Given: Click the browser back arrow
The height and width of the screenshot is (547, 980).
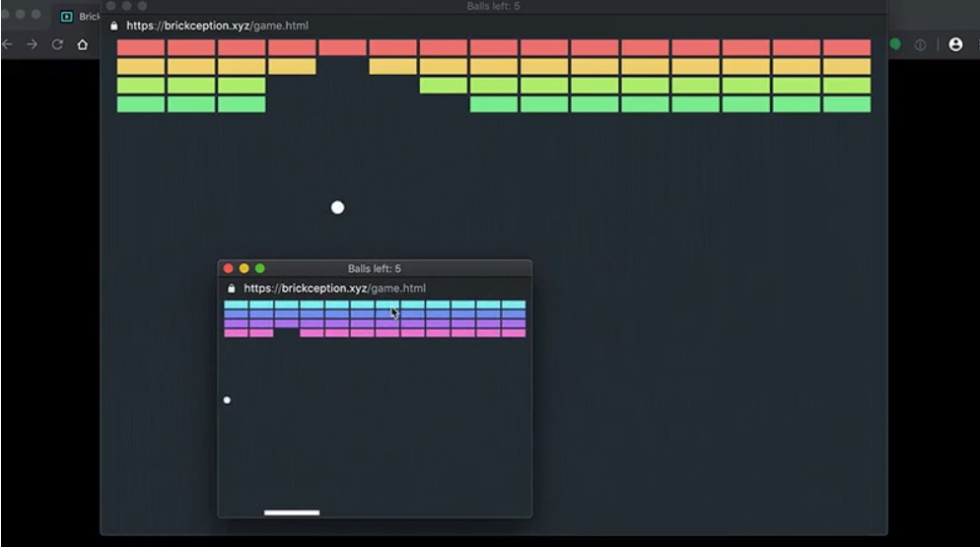Looking at the screenshot, I should point(8,44).
